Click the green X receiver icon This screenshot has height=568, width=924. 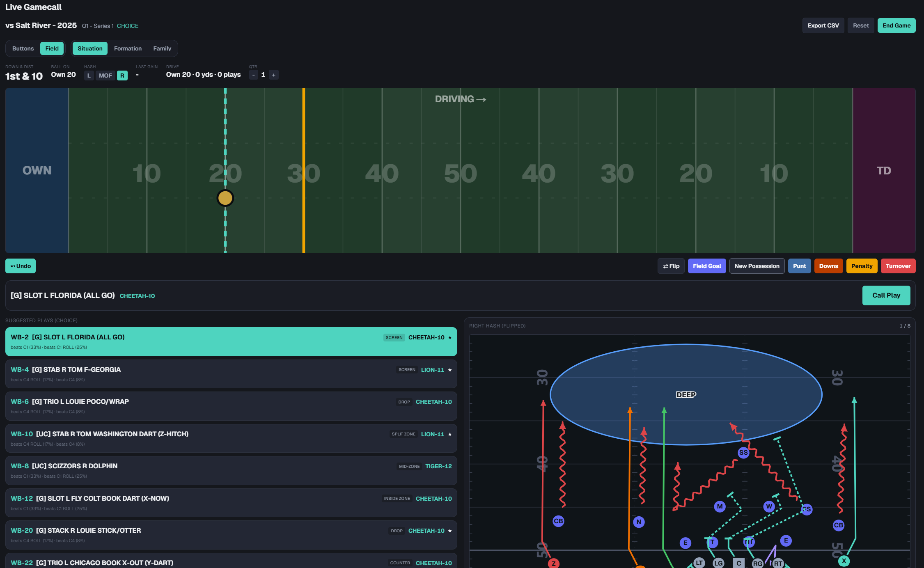[844, 561]
